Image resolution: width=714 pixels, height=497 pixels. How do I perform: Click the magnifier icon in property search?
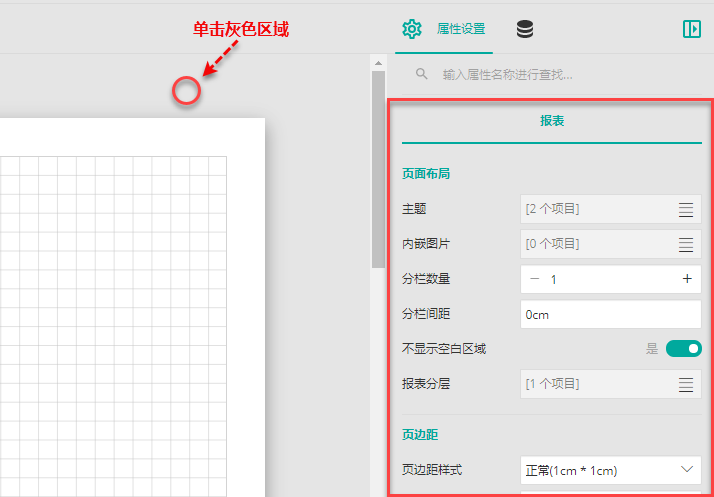(x=423, y=74)
